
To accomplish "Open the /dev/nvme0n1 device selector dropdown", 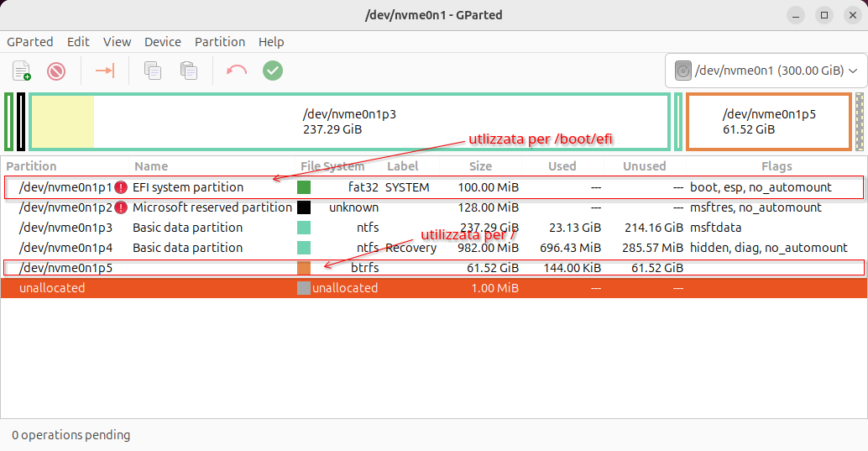I will tap(766, 71).
